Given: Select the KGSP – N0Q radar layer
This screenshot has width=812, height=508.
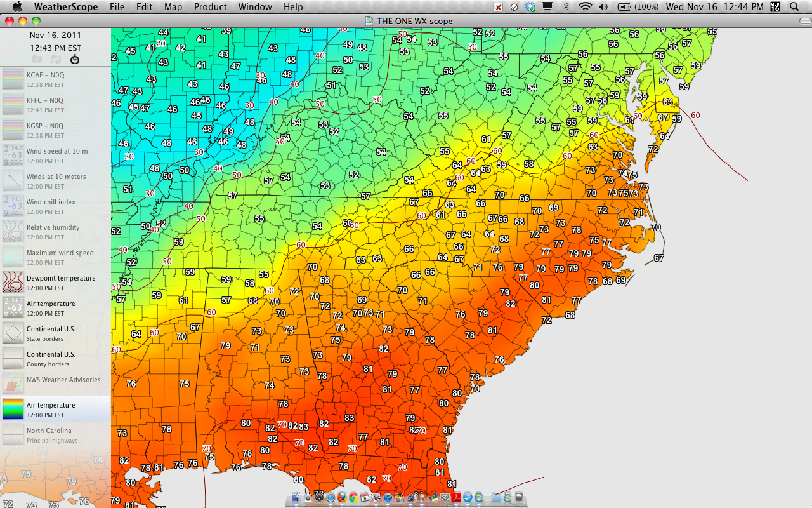Looking at the screenshot, I should (x=55, y=130).
